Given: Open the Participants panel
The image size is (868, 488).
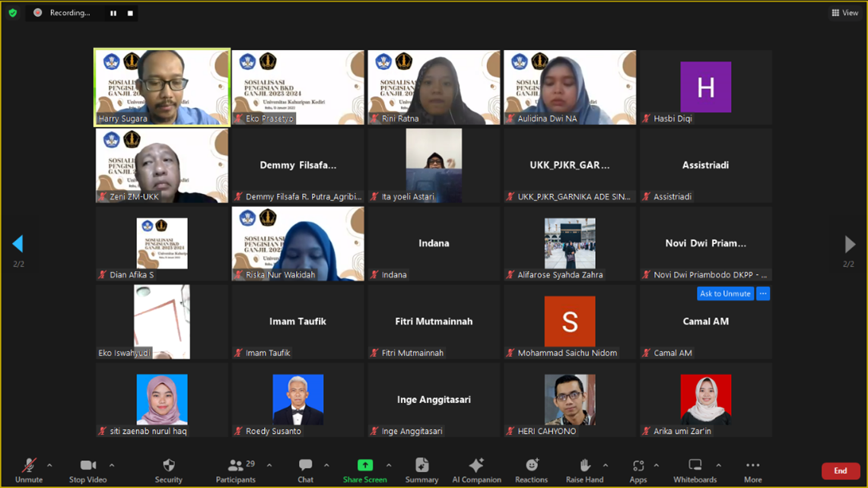Looking at the screenshot, I should tap(235, 471).
